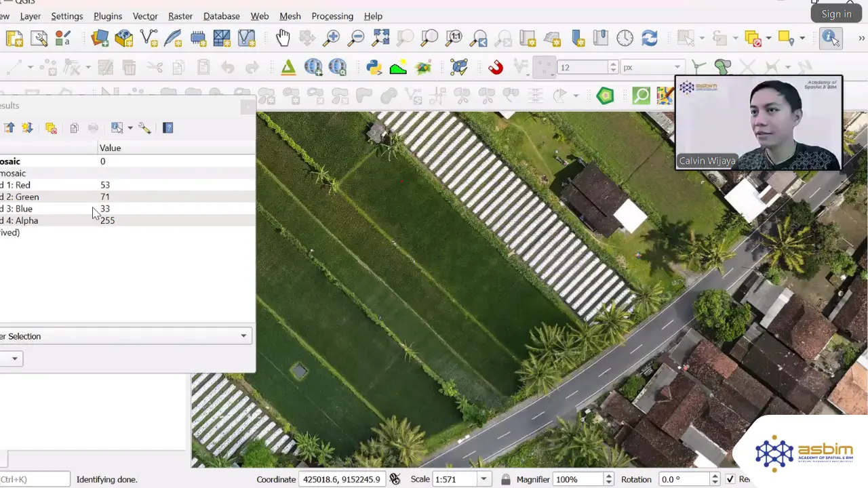
Task: Expand the layer selection mode dropdown
Action: [243, 336]
